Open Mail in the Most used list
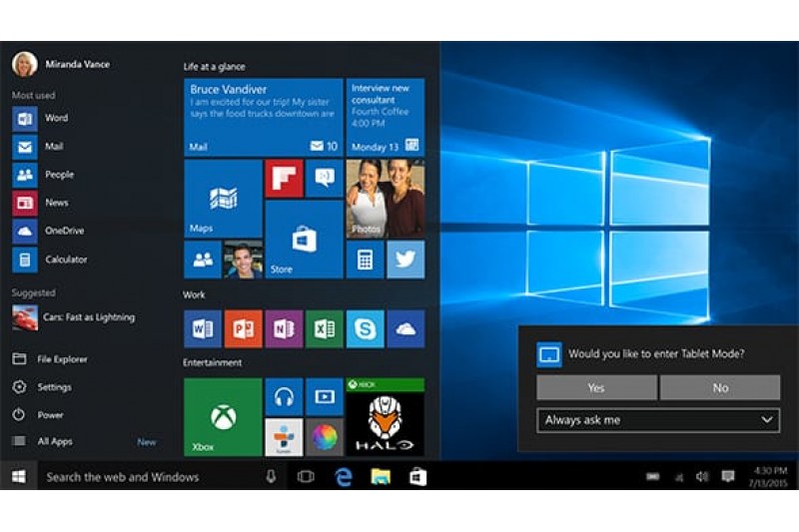This screenshot has height=532, width=799. [38, 147]
